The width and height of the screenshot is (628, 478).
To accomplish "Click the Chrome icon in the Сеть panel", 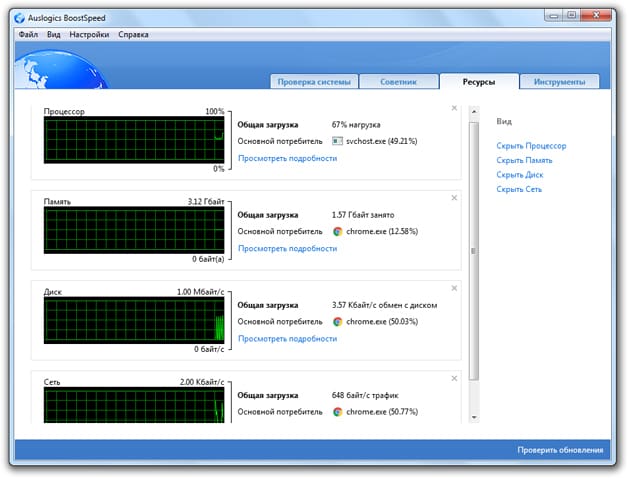I will click(338, 411).
